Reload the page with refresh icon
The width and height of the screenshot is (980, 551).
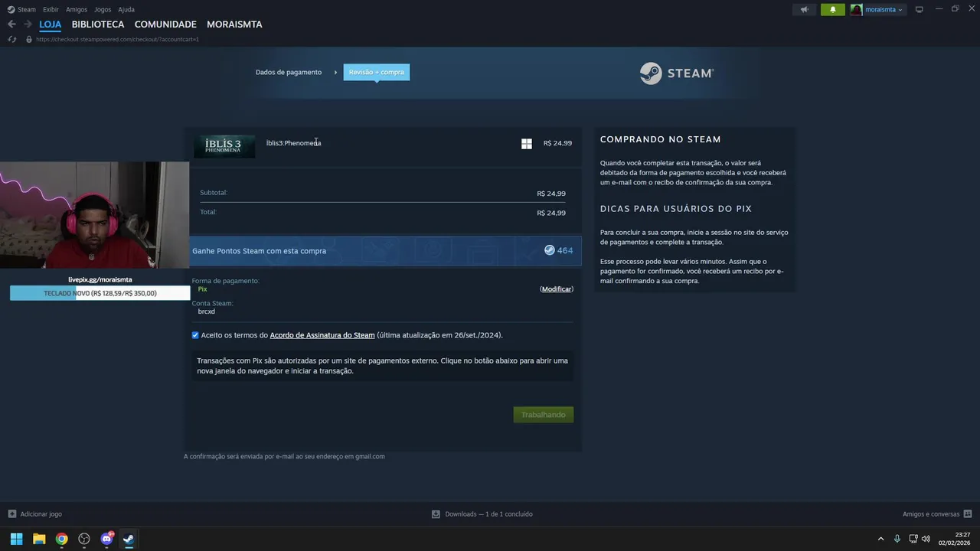[x=12, y=39]
